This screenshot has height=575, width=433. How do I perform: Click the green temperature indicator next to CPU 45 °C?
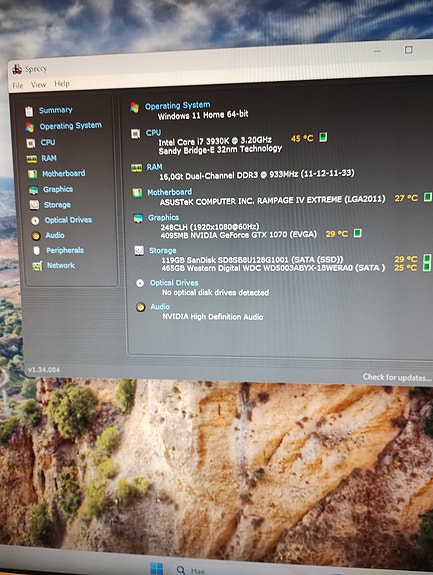tap(323, 138)
